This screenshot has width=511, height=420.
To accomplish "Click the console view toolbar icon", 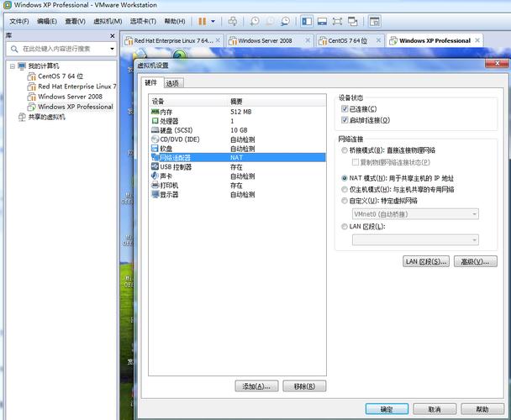I will [x=375, y=22].
